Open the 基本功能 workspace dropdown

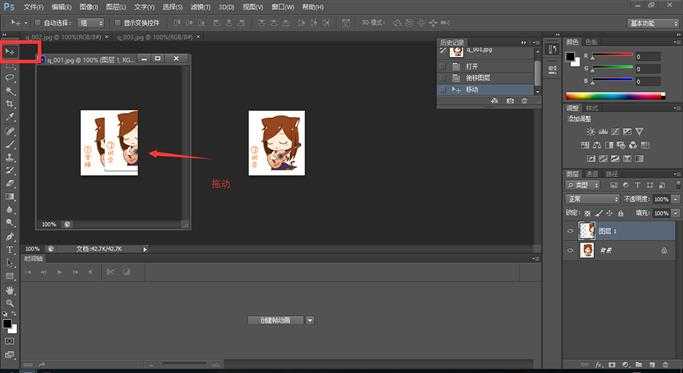coord(653,23)
